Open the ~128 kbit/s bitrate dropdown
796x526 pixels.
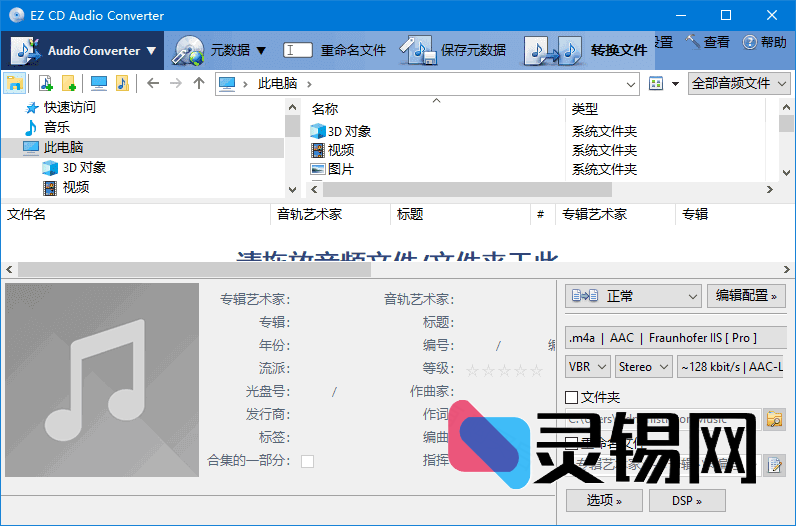click(x=732, y=367)
